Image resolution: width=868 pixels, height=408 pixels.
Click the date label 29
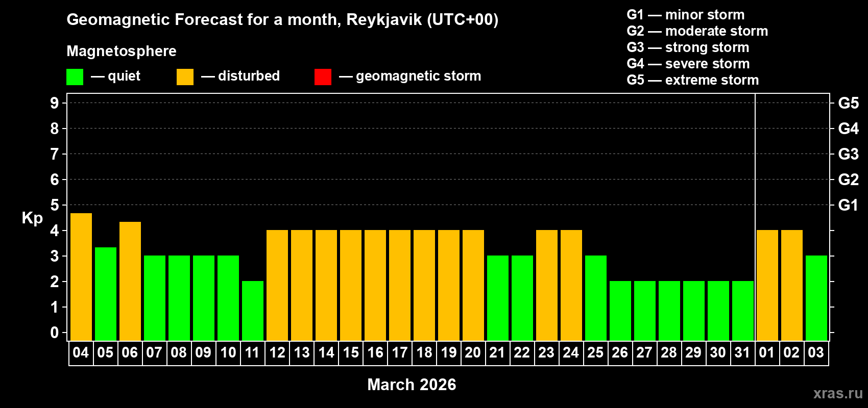[x=693, y=353]
